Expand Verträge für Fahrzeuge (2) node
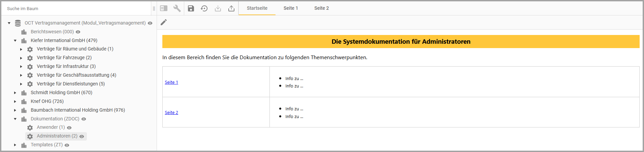This screenshot has width=644, height=152. [x=21, y=58]
